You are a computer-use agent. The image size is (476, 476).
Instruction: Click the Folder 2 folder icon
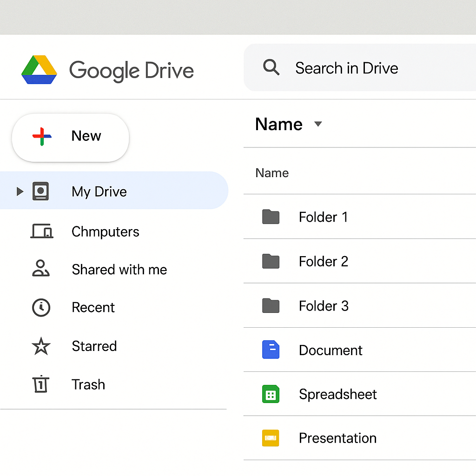tap(271, 261)
